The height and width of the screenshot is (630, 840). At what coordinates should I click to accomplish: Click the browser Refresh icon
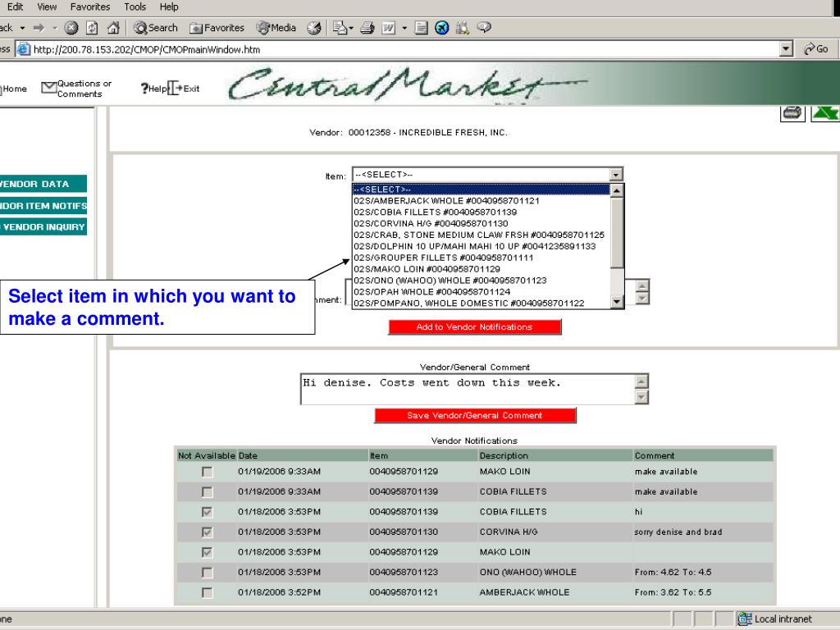click(92, 28)
